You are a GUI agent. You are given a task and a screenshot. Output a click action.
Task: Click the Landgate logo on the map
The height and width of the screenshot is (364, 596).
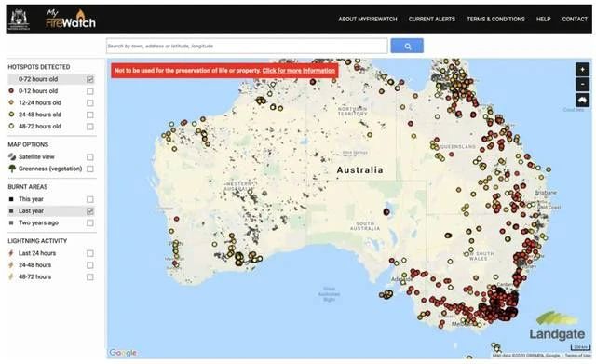click(557, 326)
